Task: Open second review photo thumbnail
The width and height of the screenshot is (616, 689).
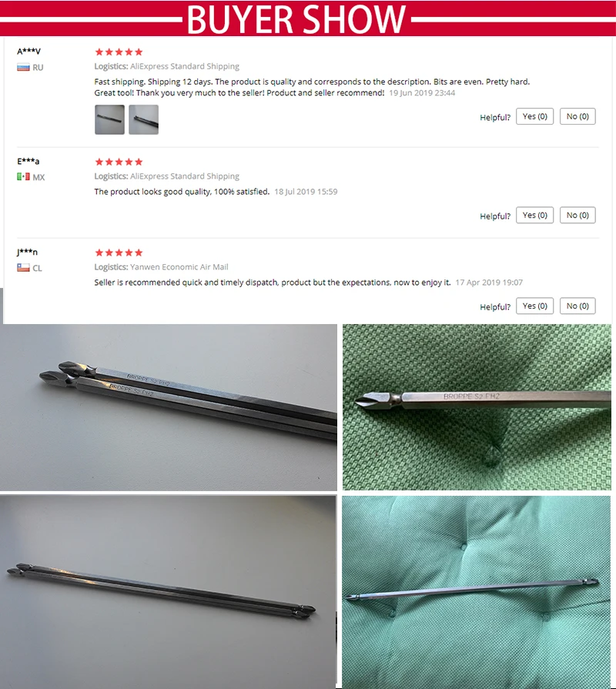Action: pos(144,119)
